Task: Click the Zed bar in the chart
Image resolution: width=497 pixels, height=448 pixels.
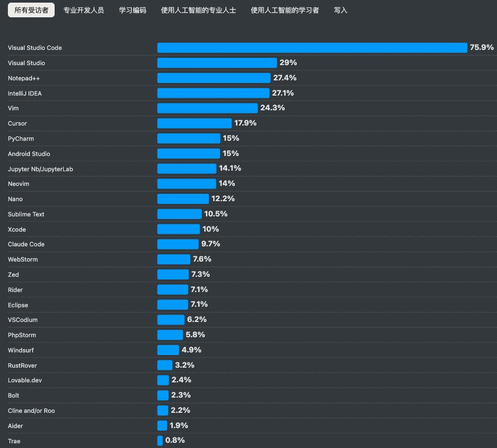Action: tap(172, 274)
